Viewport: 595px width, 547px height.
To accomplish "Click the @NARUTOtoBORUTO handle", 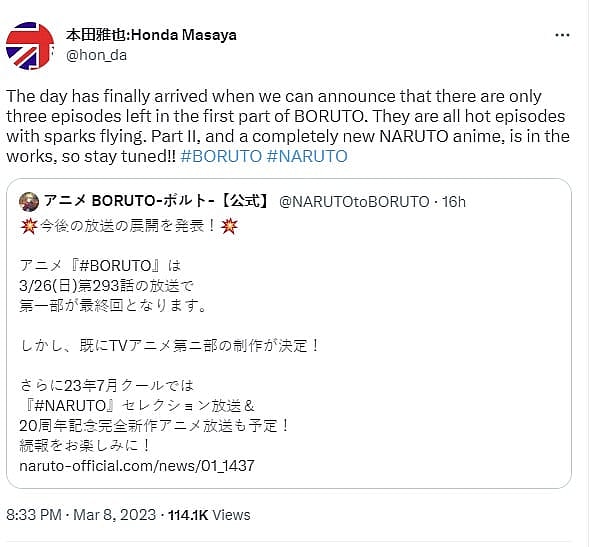I will (354, 202).
